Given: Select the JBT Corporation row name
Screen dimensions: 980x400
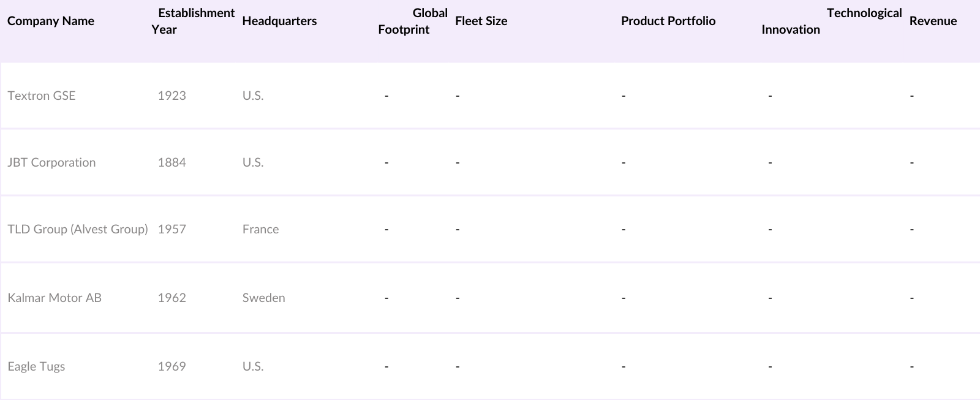Looking at the screenshot, I should click(x=51, y=162).
